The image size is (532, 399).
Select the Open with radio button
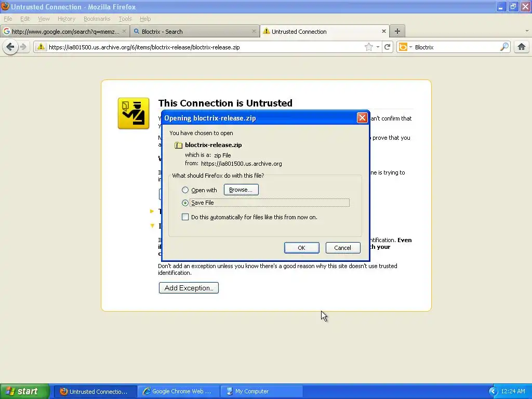(x=185, y=190)
